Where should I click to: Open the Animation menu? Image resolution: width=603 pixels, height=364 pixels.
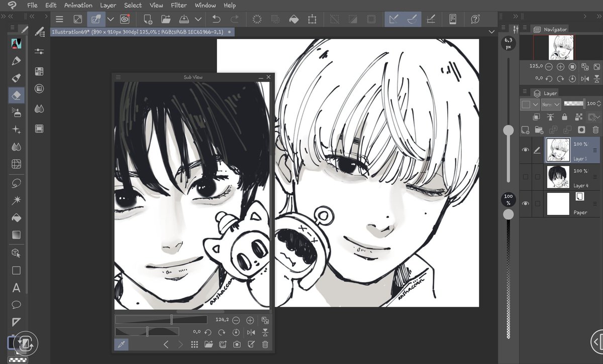78,5
